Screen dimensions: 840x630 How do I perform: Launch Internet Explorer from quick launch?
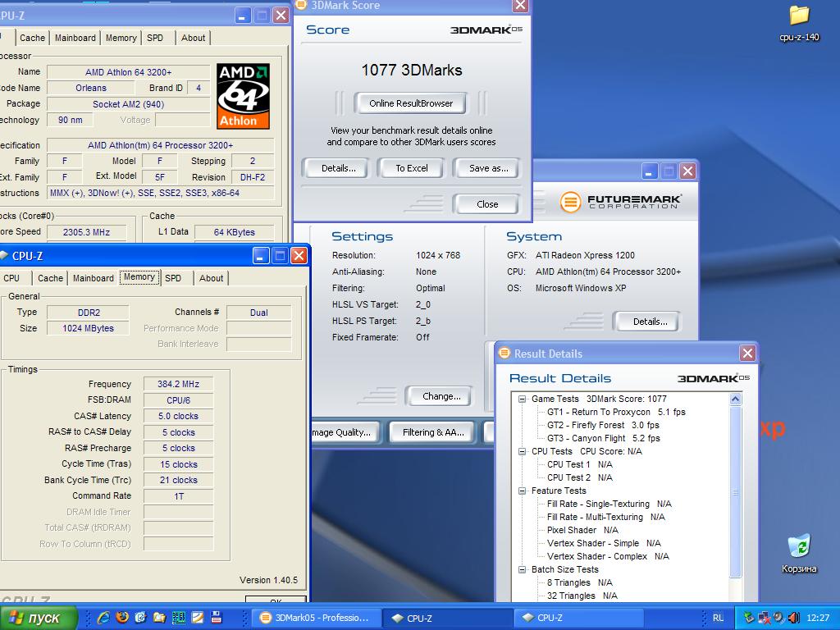coord(103,618)
